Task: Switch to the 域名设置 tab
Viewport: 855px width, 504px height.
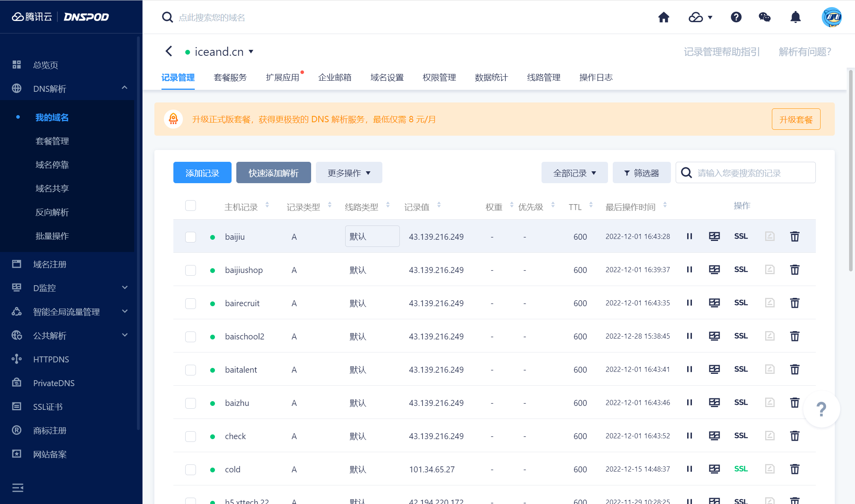Action: [x=387, y=78]
